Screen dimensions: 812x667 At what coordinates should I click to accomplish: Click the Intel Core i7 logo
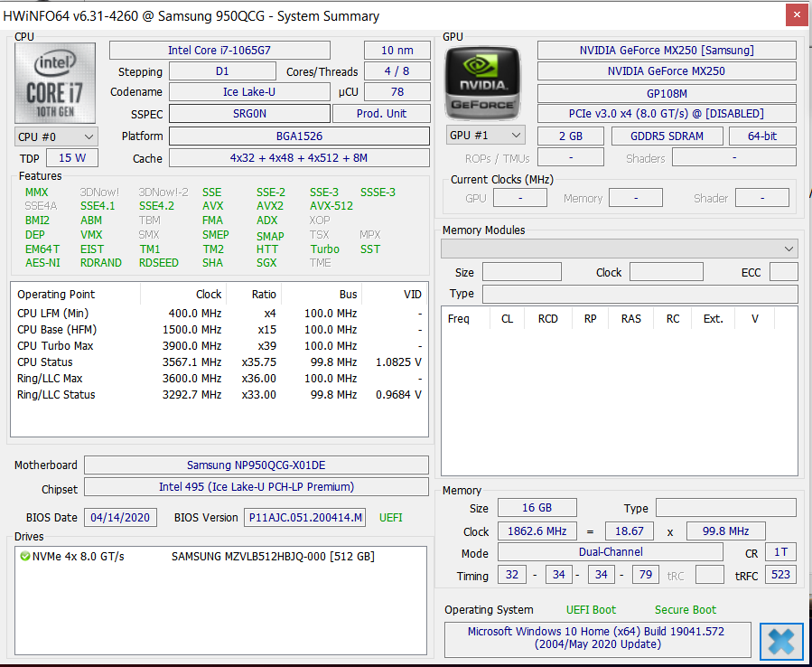point(55,83)
